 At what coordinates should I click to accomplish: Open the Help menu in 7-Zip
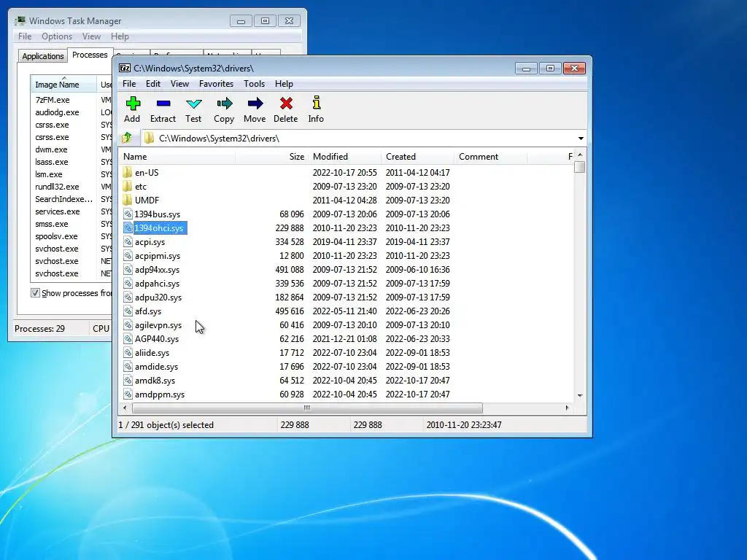pos(284,84)
